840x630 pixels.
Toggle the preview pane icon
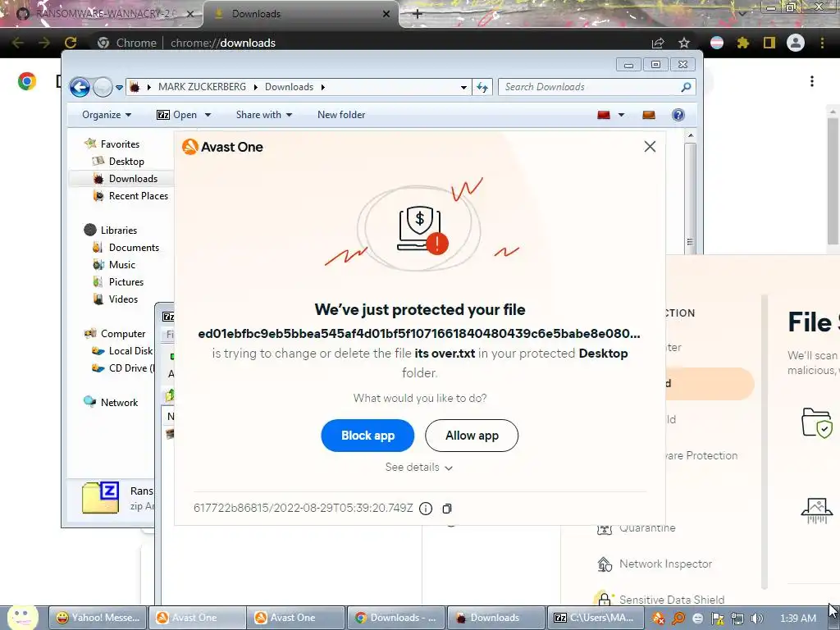[649, 115]
